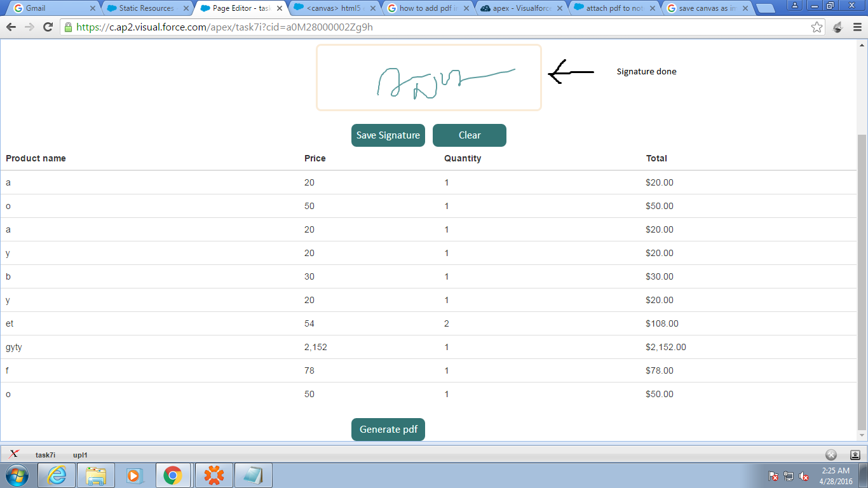This screenshot has height=488, width=868.
Task: Click the Generate pdf button
Action: tap(388, 430)
